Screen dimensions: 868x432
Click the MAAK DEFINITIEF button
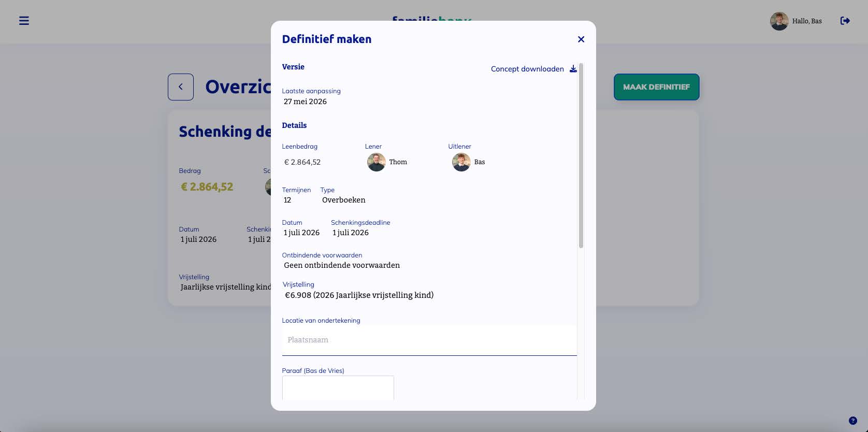(656, 87)
